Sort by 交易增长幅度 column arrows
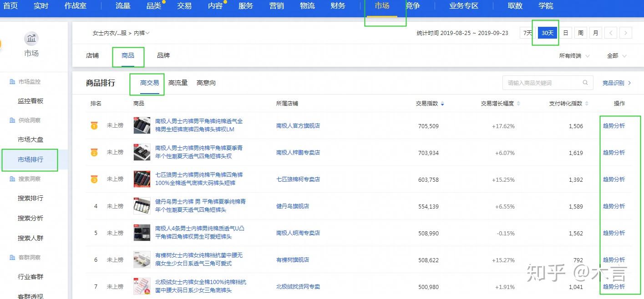 [518, 104]
